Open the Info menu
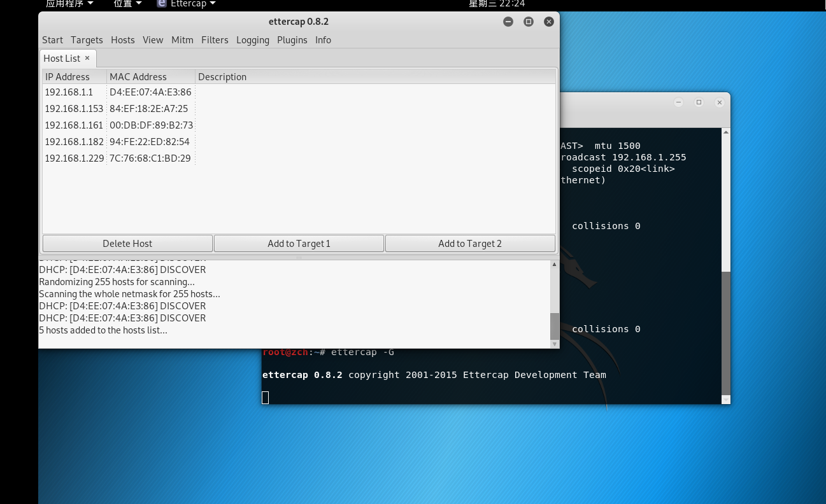826x504 pixels. pyautogui.click(x=323, y=39)
